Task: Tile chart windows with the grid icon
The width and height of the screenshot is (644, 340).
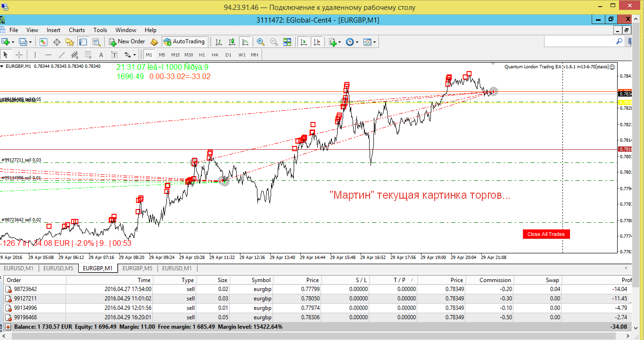Action: (x=287, y=42)
